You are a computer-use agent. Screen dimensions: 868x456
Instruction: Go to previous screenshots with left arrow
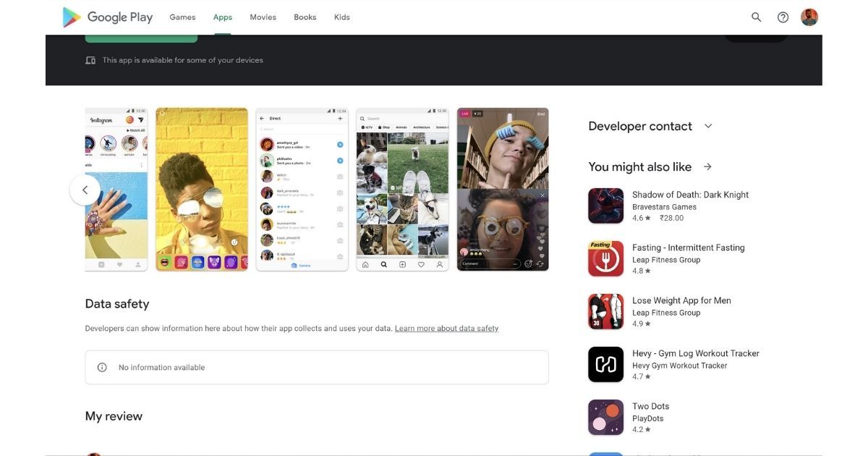pyautogui.click(x=85, y=190)
